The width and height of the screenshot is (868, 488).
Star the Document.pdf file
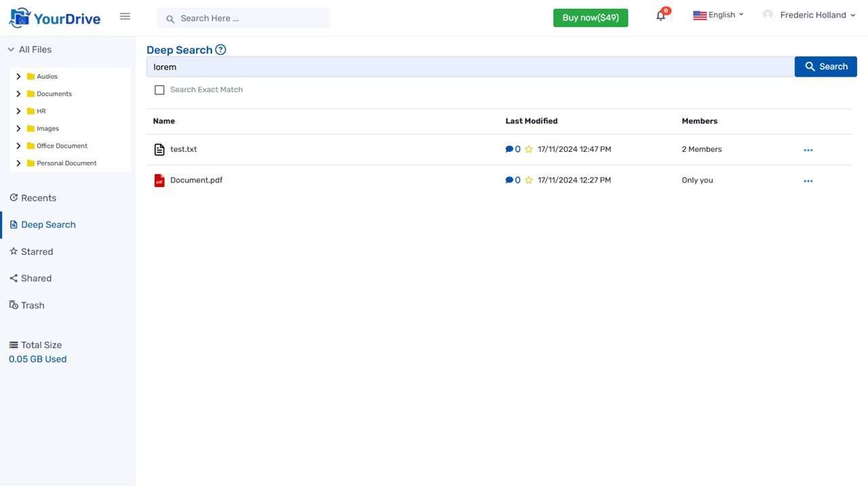tap(528, 180)
